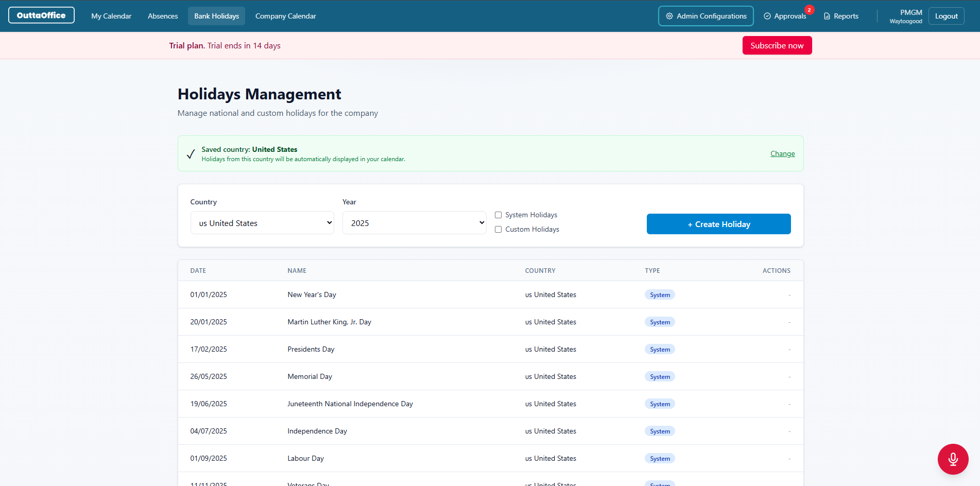Click the TYPE column header
Image resolution: width=980 pixels, height=486 pixels.
tap(652, 270)
